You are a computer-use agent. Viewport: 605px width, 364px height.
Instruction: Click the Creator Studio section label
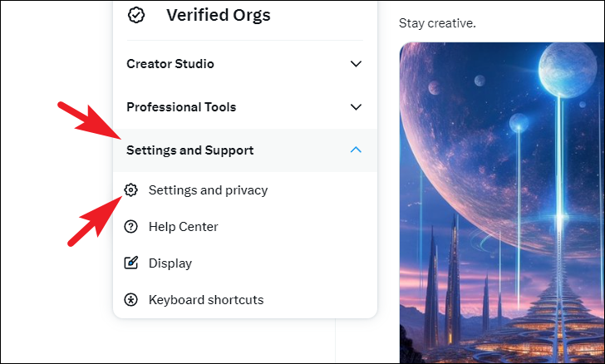point(170,64)
